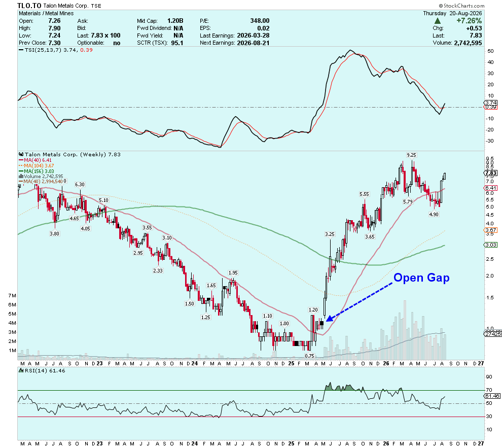This screenshot has width=502, height=448.
Task: Click the 3.80 price label
Action: point(54,234)
